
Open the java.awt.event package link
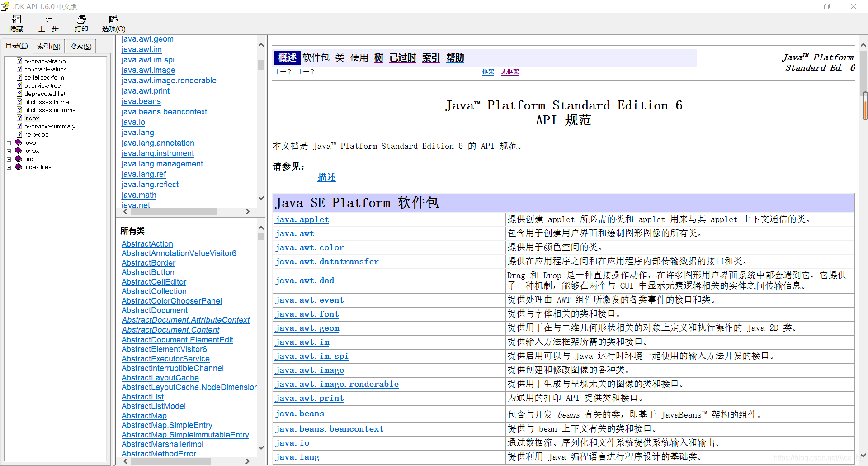310,300
